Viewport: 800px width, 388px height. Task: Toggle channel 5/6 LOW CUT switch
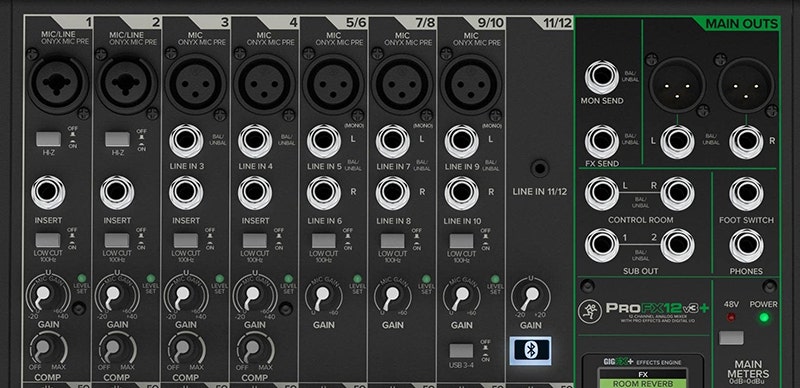[x=324, y=240]
